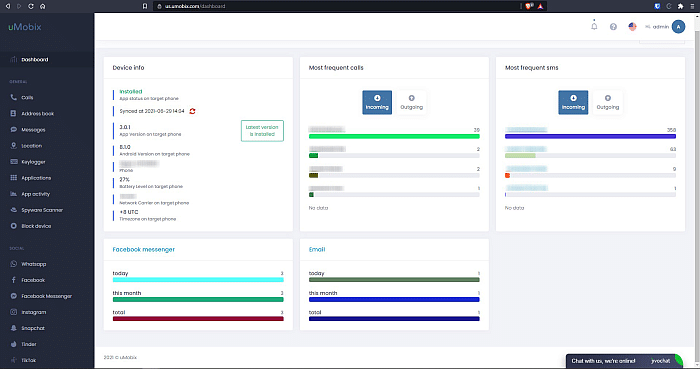Click the 27% battery level text
Image resolution: width=700 pixels, height=369 pixels.
125,179
